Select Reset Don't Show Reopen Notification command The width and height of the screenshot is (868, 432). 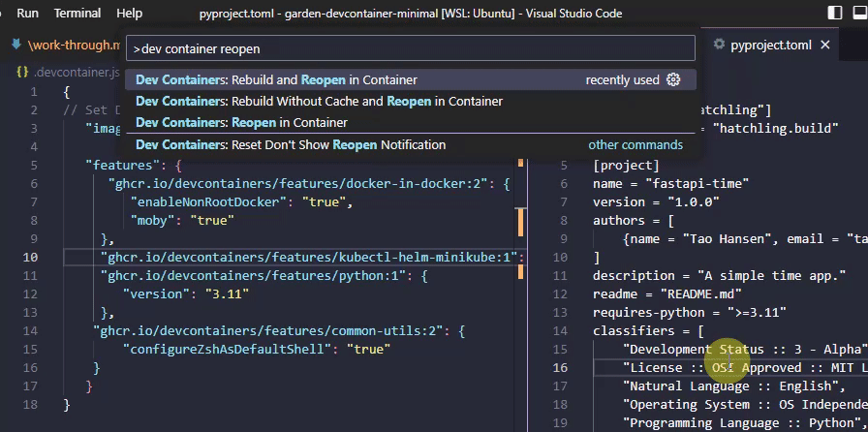410,145
